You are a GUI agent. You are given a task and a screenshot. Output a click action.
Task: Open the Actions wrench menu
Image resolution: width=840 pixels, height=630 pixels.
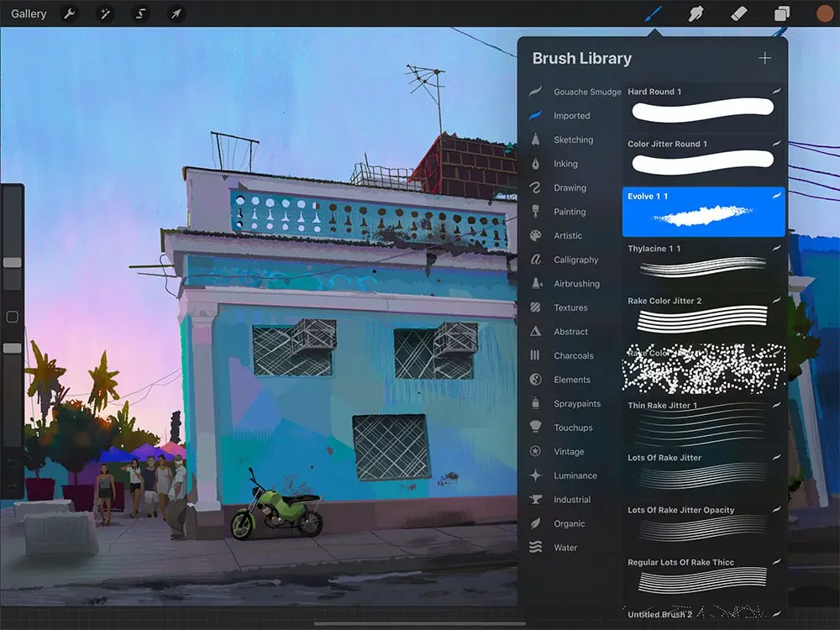pyautogui.click(x=70, y=13)
